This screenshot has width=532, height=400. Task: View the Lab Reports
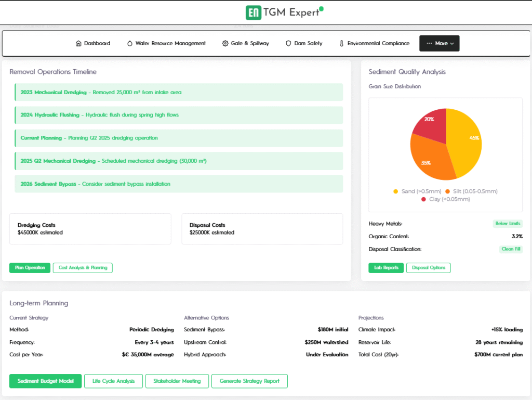point(386,268)
